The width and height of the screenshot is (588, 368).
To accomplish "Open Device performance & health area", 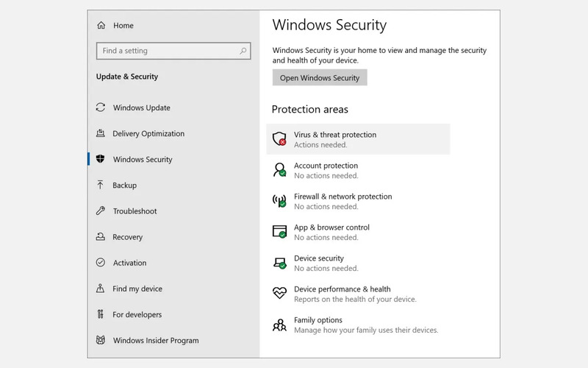I will coord(358,294).
